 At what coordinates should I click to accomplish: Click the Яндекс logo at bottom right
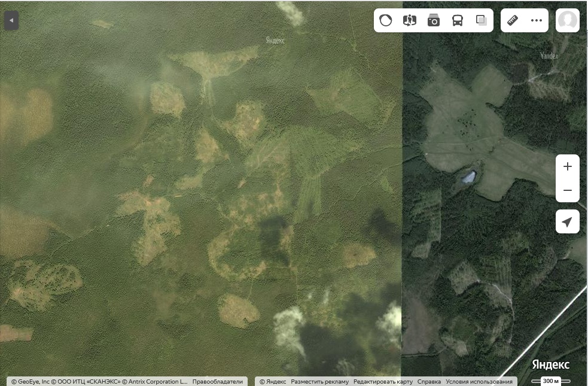[550, 364]
